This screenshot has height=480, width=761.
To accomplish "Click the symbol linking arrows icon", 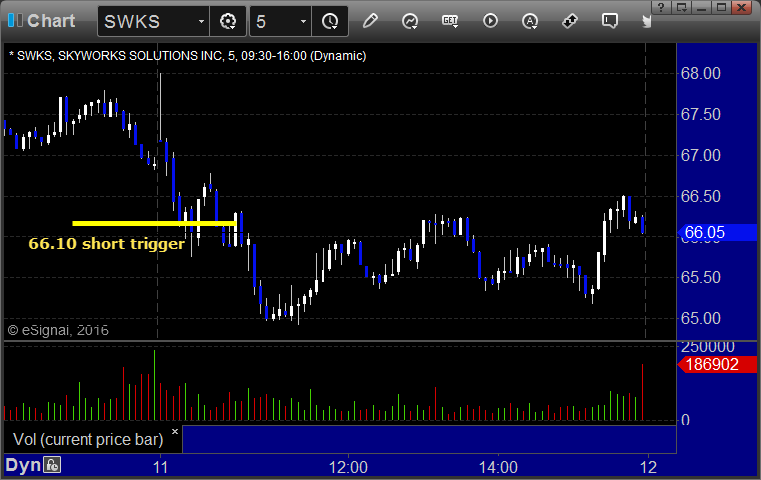I will [x=570, y=21].
